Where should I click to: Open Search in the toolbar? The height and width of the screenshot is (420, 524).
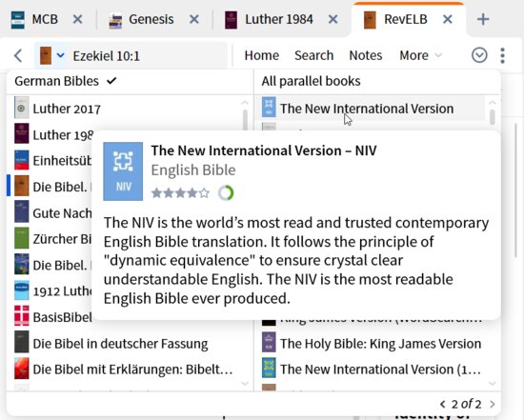[x=313, y=55]
